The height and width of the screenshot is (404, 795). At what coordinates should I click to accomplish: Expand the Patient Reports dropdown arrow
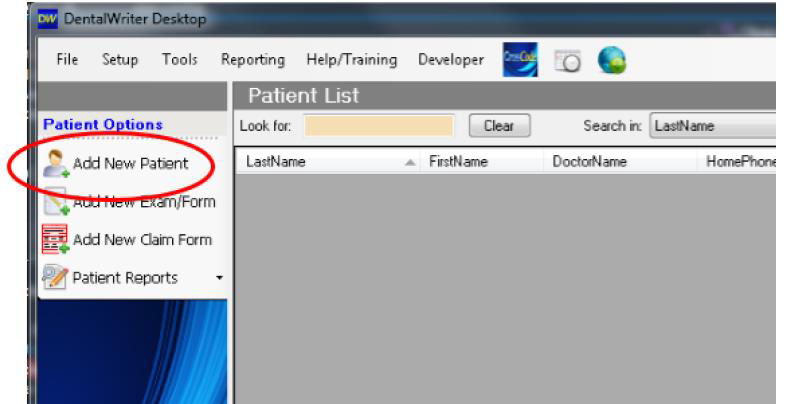pos(219,278)
